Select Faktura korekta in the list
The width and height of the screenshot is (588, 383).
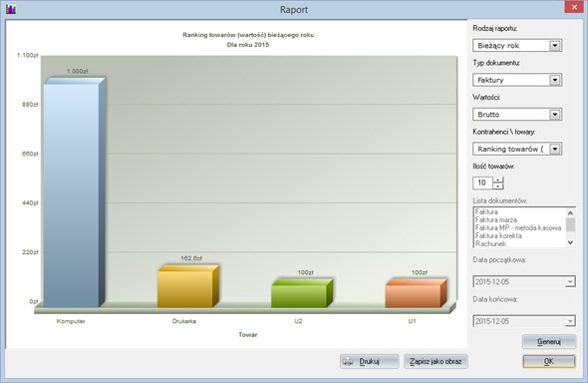(498, 235)
